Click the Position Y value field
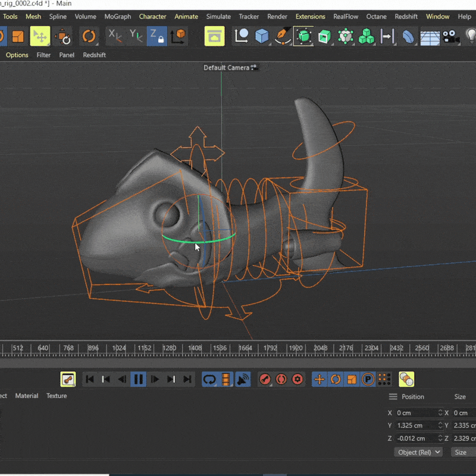Viewport: 476px width, 476px height. coord(415,425)
